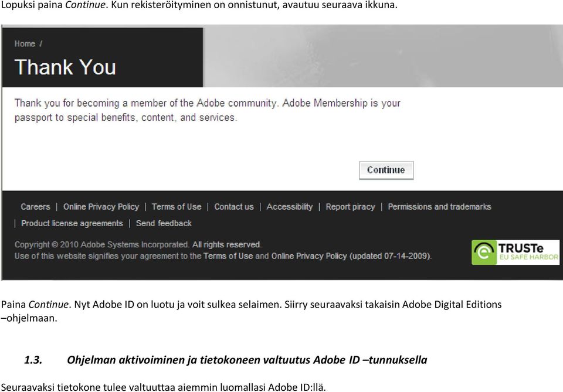Open the Contact us link

pos(234,207)
